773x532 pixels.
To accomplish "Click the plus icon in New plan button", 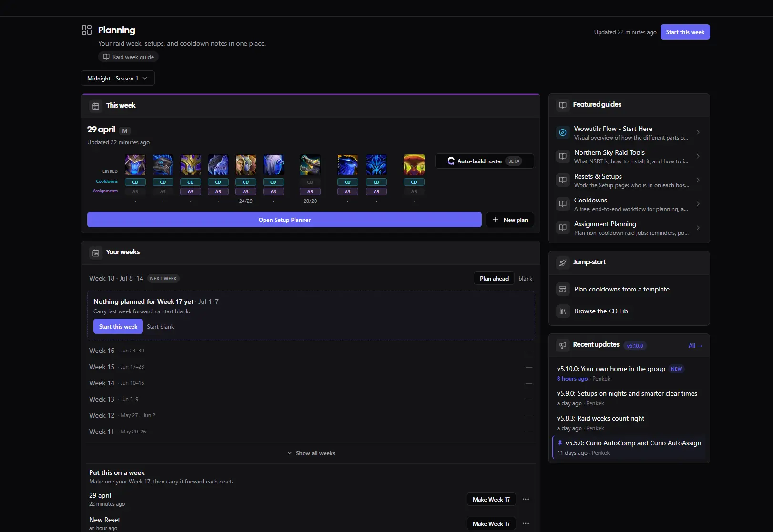I will point(496,220).
